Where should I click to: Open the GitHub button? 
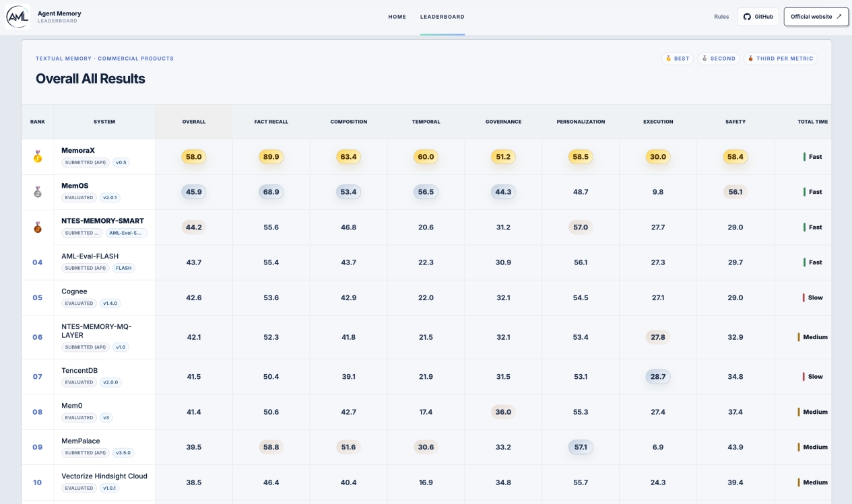point(758,17)
